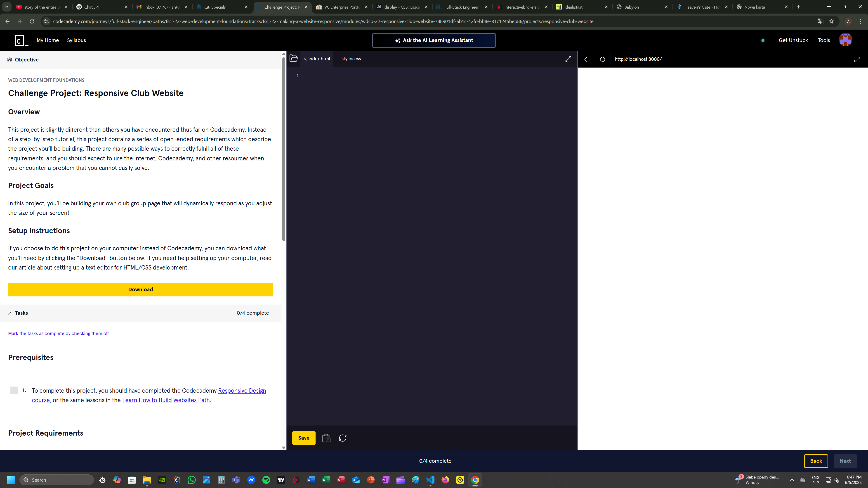868x488 pixels.
Task: Open the Codecademy logo home
Action: point(21,40)
